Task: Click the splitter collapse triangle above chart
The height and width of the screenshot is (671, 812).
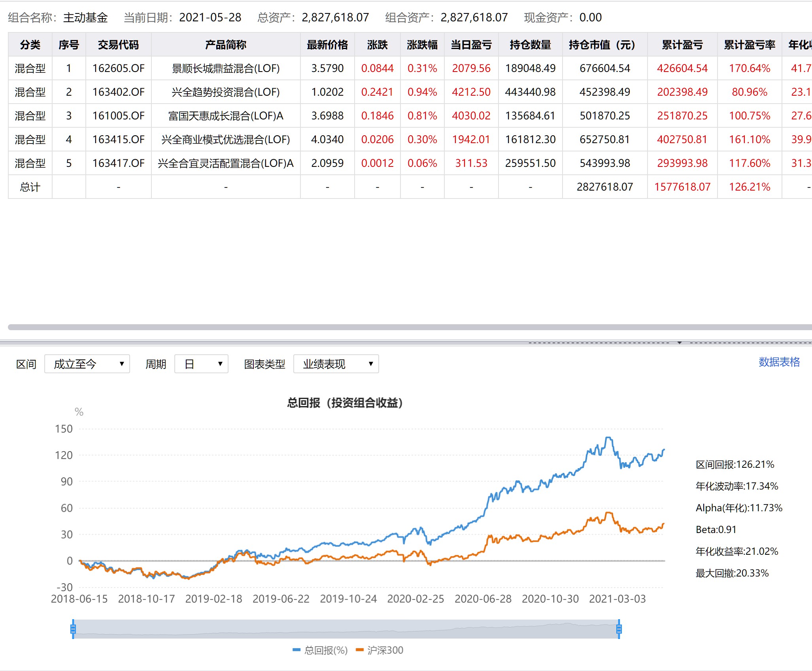Action: [x=680, y=343]
